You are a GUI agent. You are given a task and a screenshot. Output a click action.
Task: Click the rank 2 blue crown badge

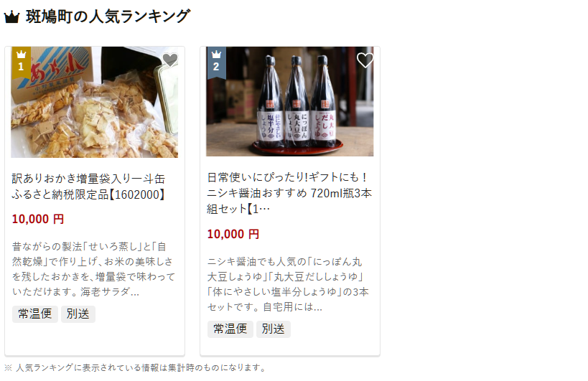tap(216, 62)
